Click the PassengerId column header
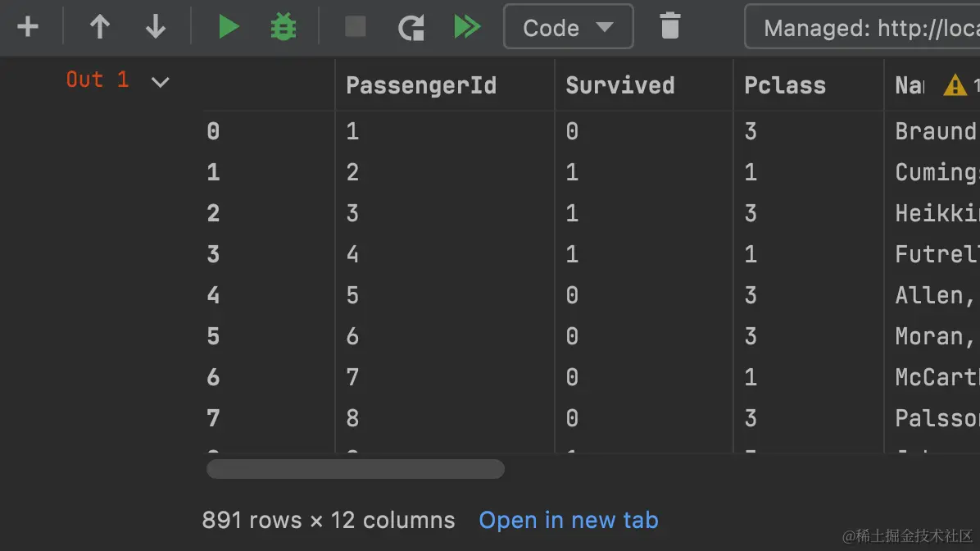This screenshot has height=551, width=980. [421, 85]
